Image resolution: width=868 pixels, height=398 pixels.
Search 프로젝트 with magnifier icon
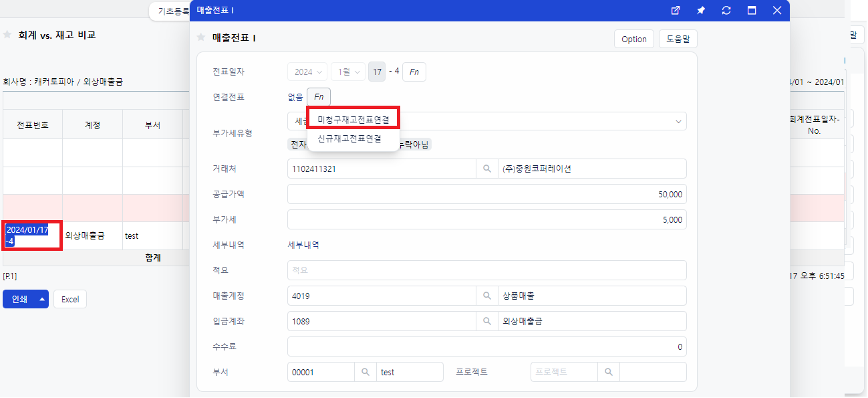point(609,372)
